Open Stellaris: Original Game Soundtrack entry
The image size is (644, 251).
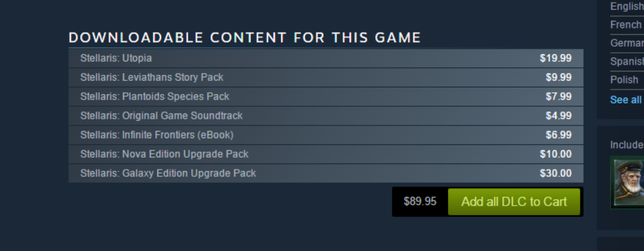pyautogui.click(x=326, y=116)
